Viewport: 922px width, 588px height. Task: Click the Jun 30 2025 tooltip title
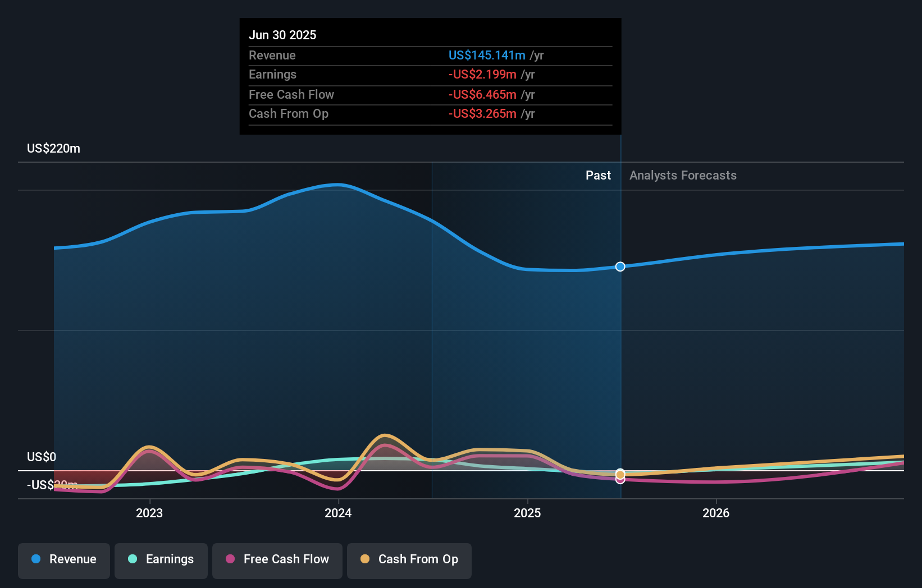click(x=282, y=35)
